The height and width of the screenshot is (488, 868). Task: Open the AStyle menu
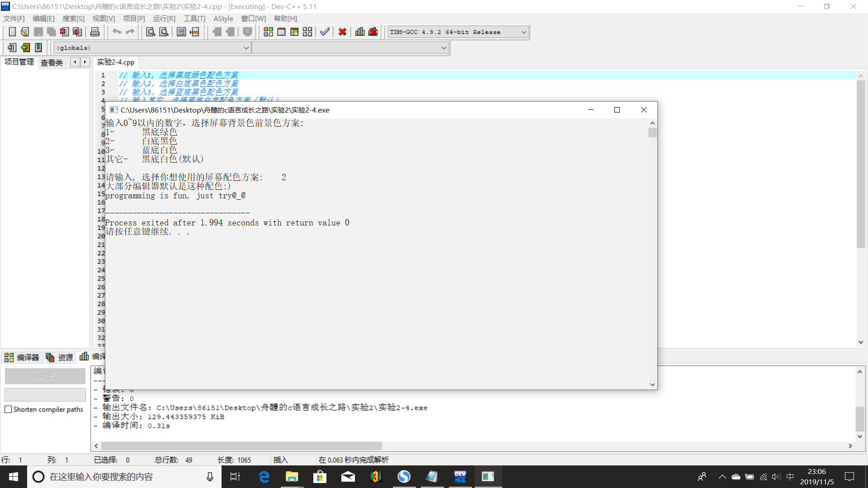tap(223, 19)
